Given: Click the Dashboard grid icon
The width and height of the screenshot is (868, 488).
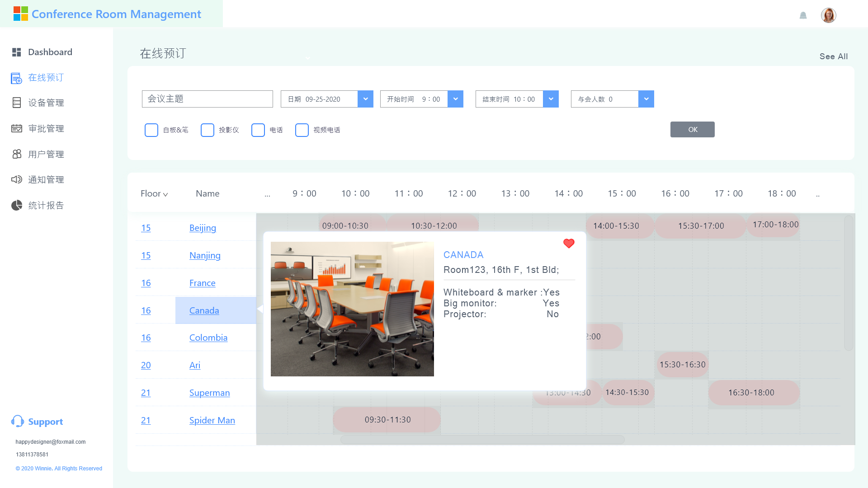Looking at the screenshot, I should coord(17,52).
